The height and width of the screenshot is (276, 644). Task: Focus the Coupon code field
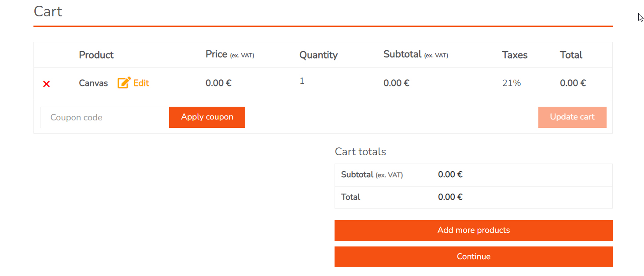pos(103,117)
